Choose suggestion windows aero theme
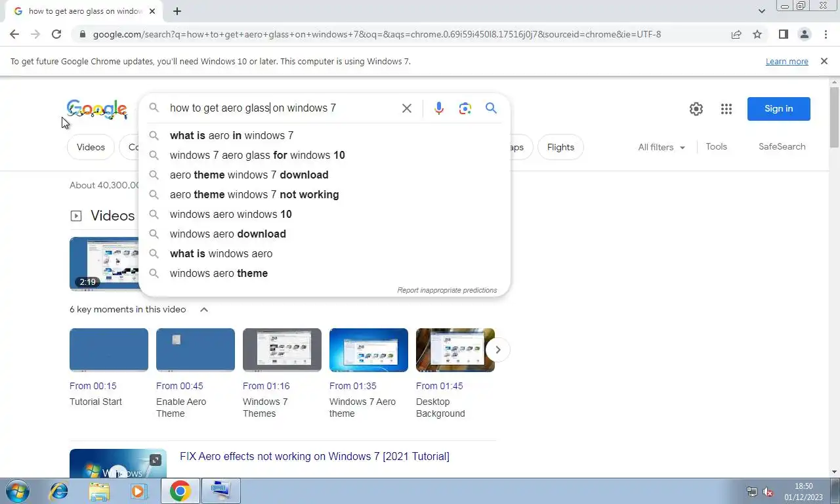 click(x=324, y=273)
